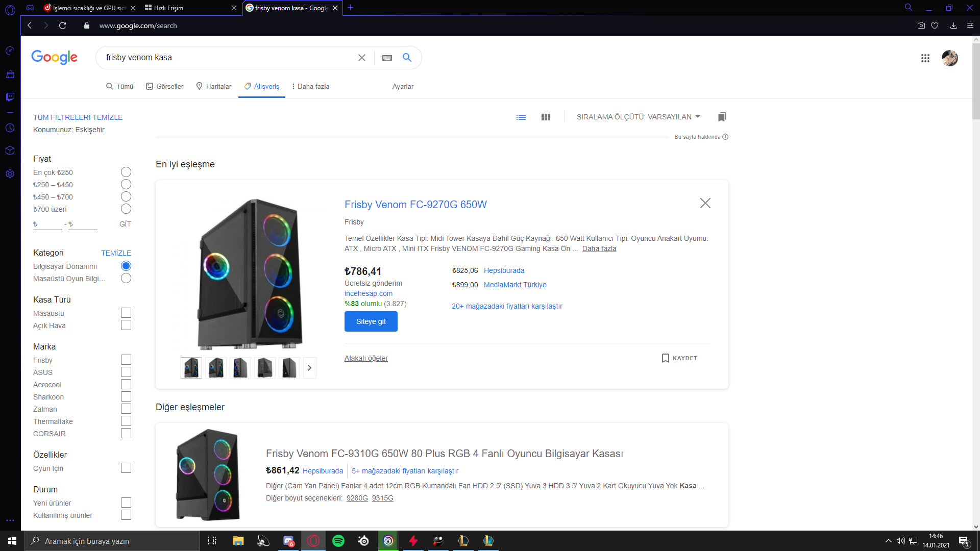Viewport: 980px width, 551px height.
Task: Expand the Daha fazla search menu
Action: tap(310, 87)
